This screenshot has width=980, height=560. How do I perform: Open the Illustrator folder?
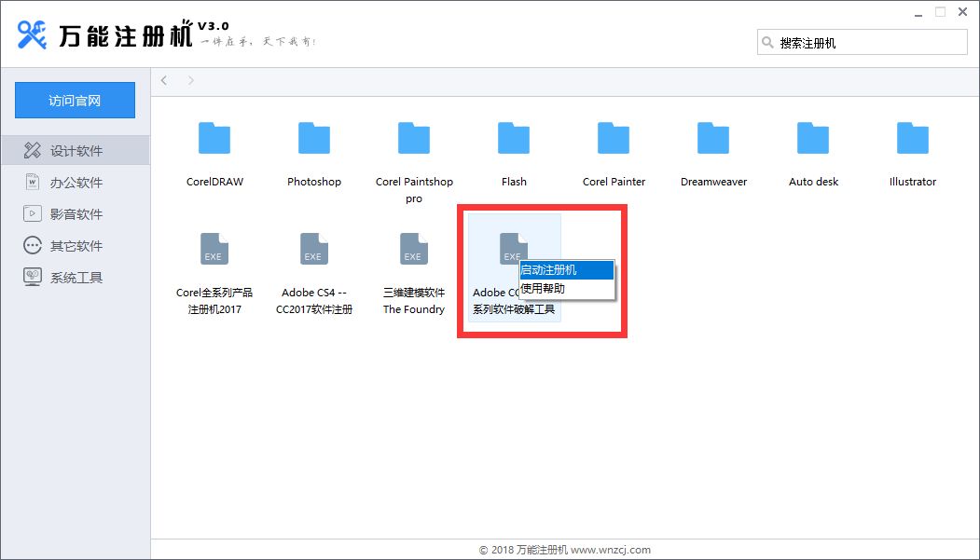click(x=913, y=139)
